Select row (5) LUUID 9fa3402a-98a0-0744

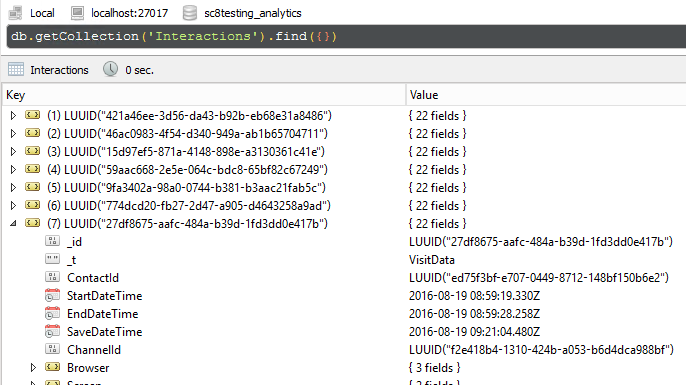186,187
